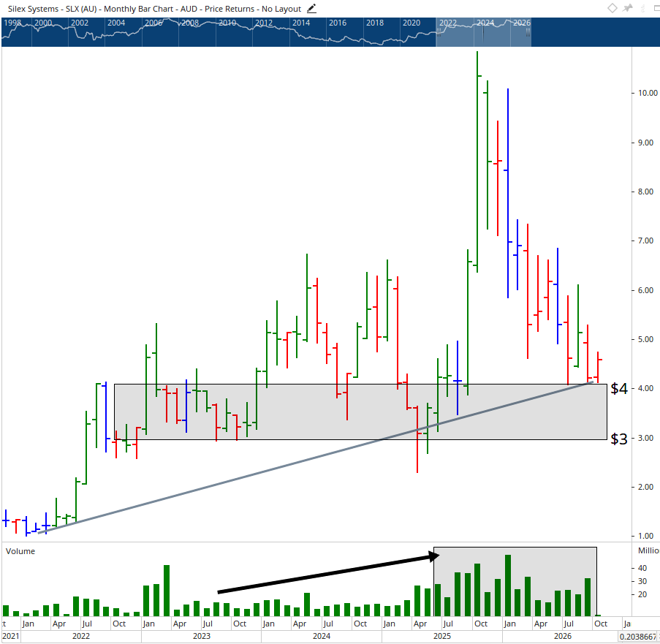
Task: Click the 1.00 price axis label
Action: tap(645, 537)
